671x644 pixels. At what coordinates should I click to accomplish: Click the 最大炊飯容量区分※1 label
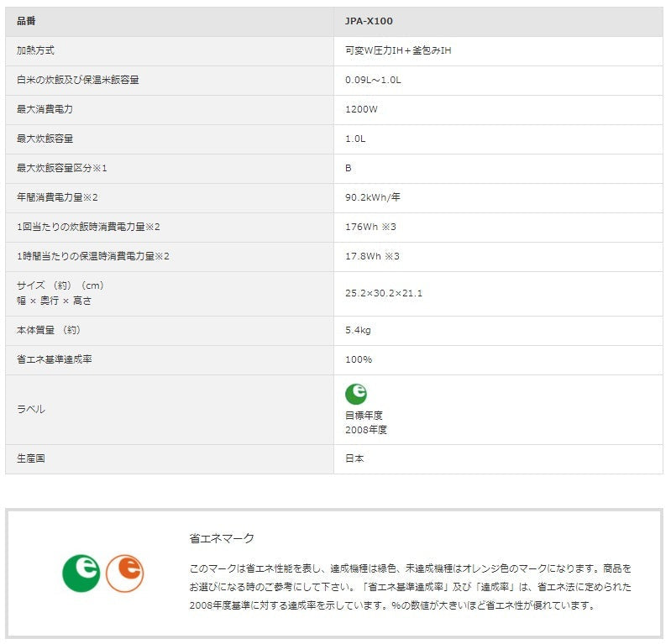pyautogui.click(x=62, y=169)
